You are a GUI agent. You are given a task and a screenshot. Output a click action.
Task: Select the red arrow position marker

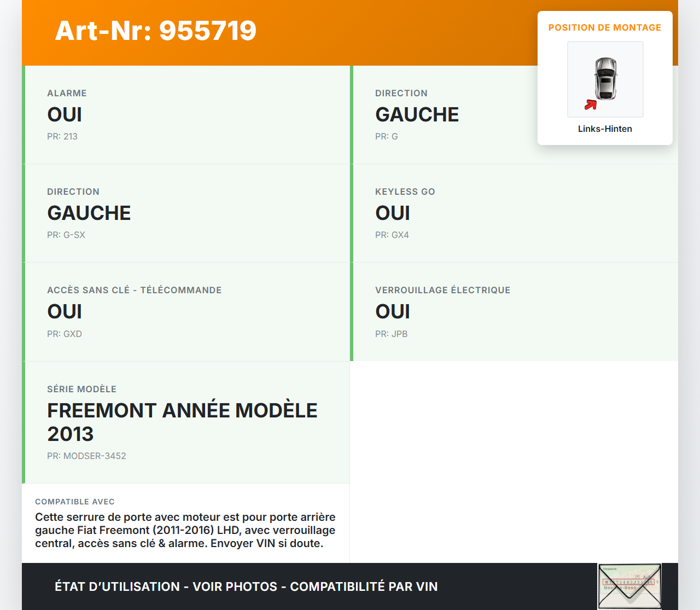coord(591,104)
